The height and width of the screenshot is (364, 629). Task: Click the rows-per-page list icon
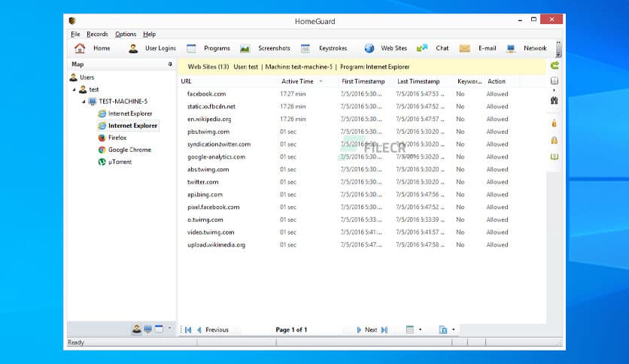coord(409,329)
